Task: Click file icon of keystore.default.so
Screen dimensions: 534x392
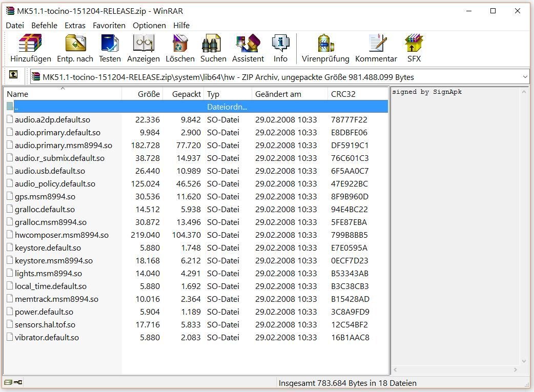Action: (10, 247)
